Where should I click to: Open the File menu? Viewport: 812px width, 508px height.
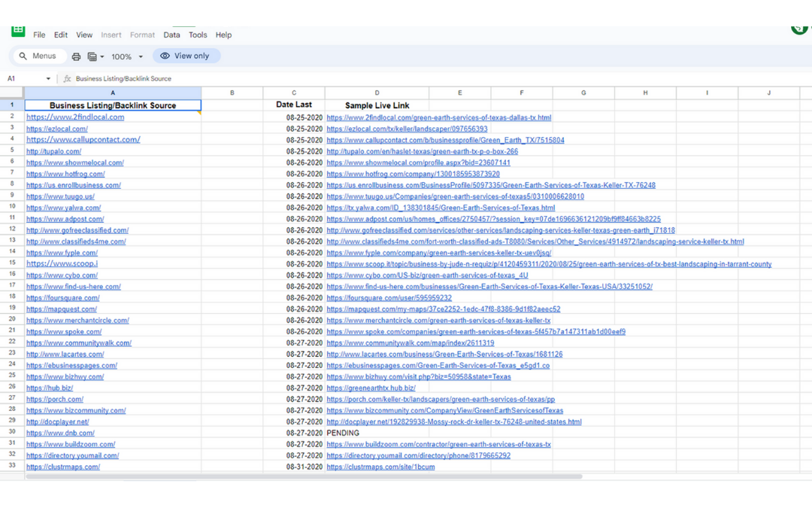tap(39, 35)
